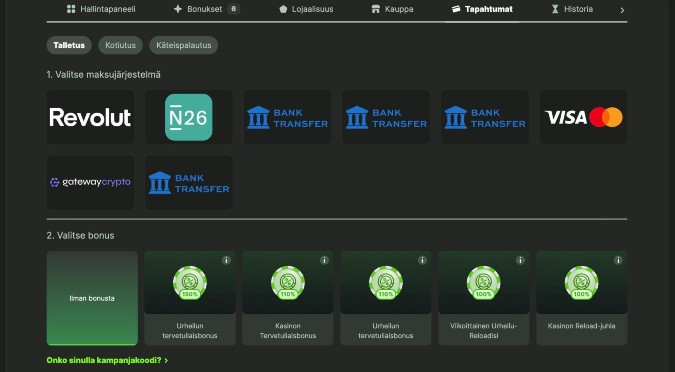Open info icon on 150% Urheilun tervetuliaisbonus
675x372 pixels.
[226, 260]
